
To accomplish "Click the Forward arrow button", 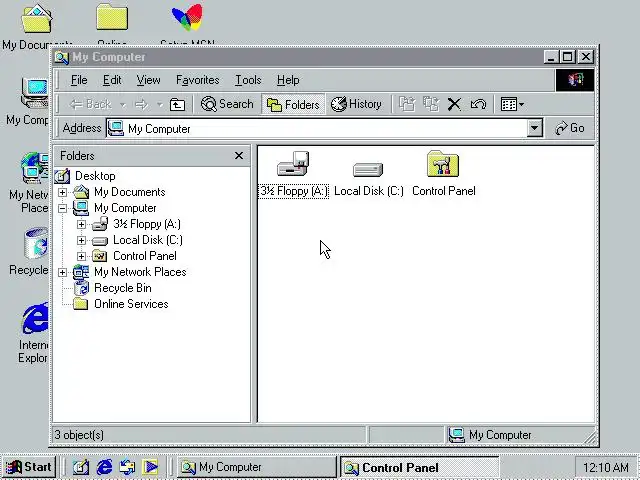I will click(141, 104).
